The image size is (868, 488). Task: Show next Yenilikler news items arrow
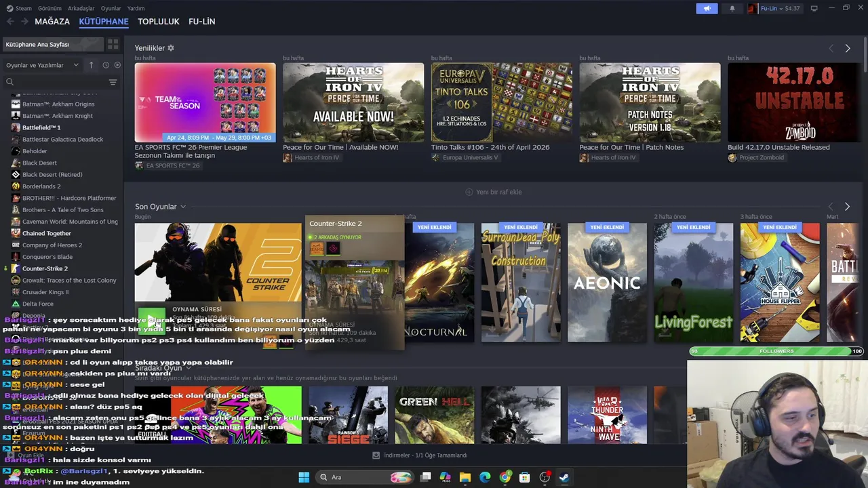[848, 48]
